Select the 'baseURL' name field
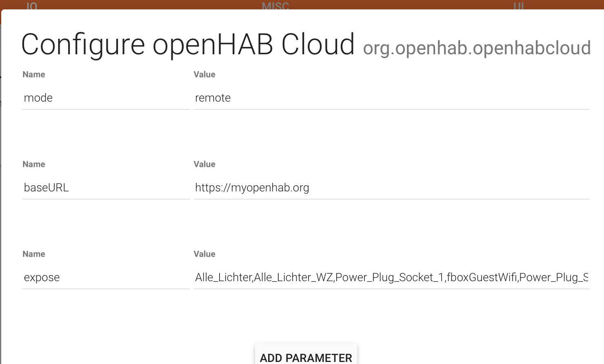604x364 pixels. (106, 188)
